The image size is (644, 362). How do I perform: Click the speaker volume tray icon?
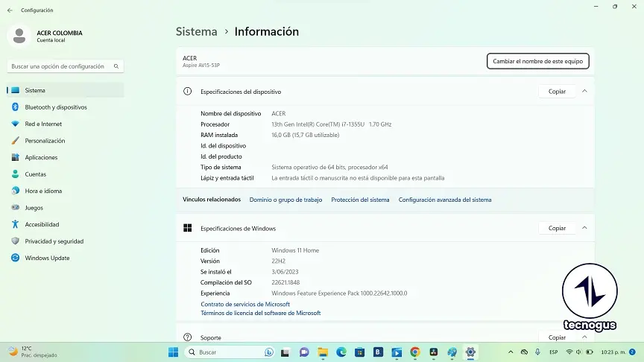point(579,352)
